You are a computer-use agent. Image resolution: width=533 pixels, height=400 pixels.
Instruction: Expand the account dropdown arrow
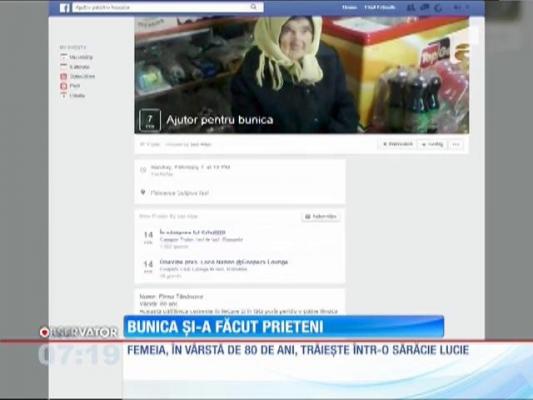(x=468, y=7)
